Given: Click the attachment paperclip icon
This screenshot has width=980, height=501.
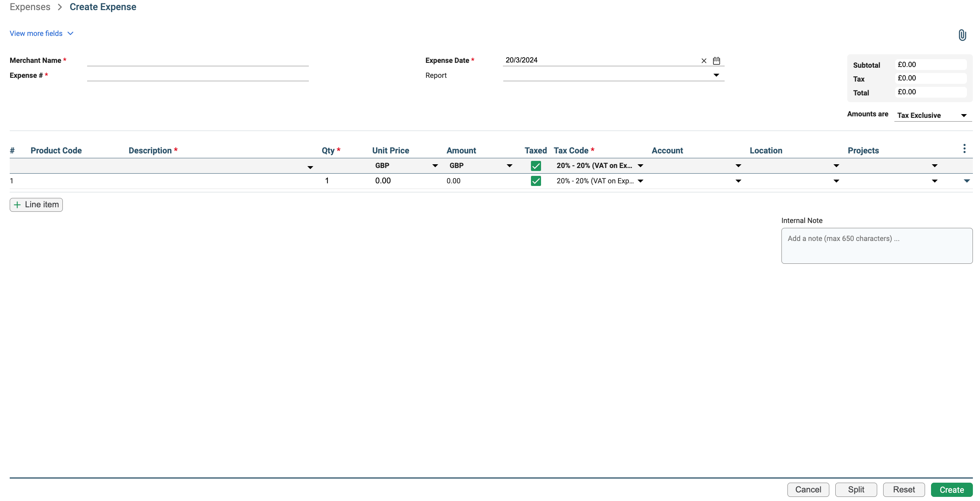Looking at the screenshot, I should (x=962, y=35).
